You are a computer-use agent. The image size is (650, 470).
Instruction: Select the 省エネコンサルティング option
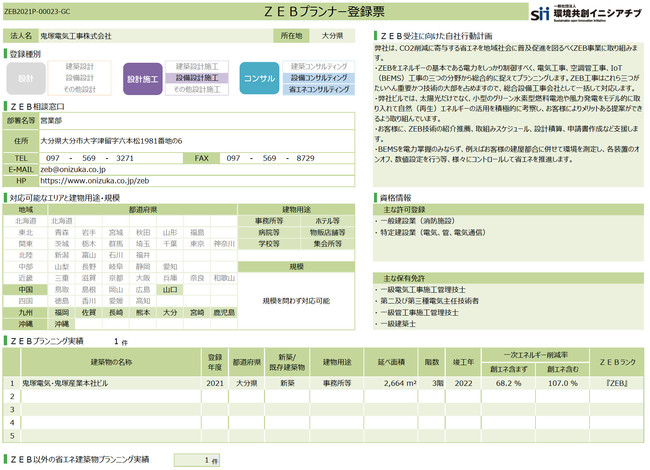(319, 89)
